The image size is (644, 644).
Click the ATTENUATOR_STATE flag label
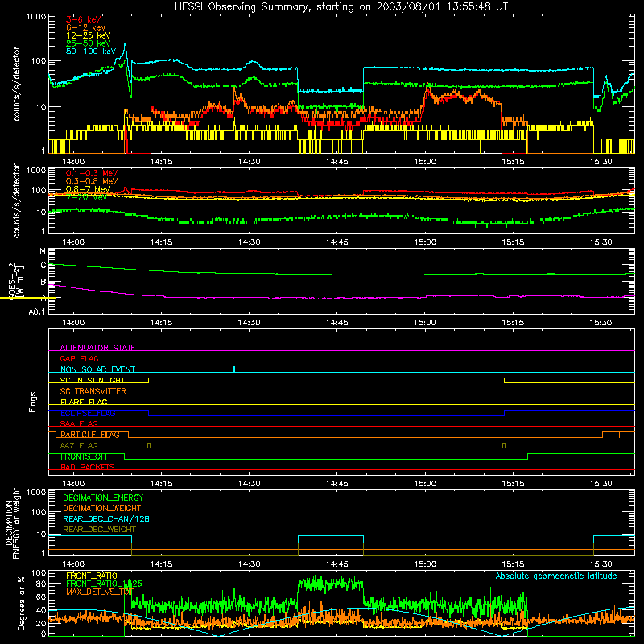tap(97, 348)
